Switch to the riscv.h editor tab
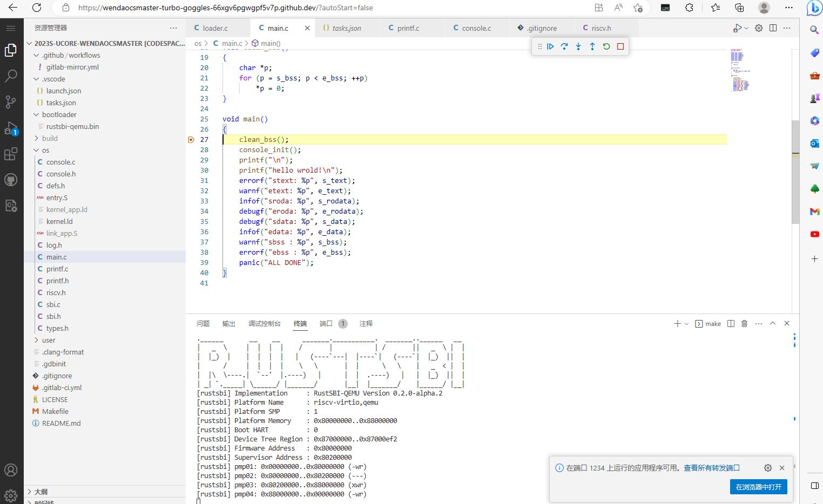 tap(606, 28)
